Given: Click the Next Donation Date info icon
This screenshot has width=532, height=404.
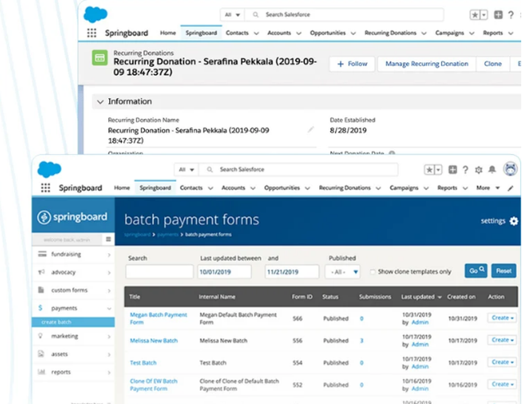Looking at the screenshot, I should click(392, 153).
